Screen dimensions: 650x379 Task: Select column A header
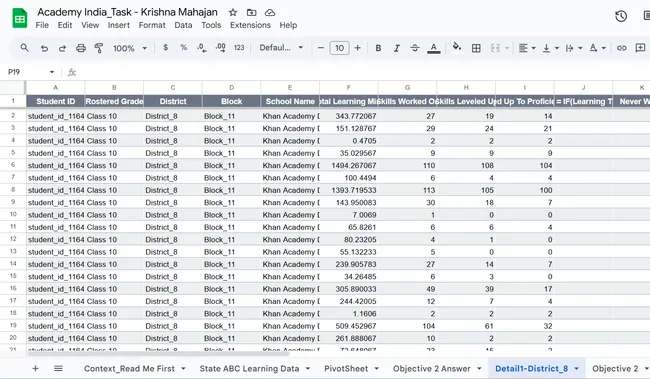click(x=56, y=87)
